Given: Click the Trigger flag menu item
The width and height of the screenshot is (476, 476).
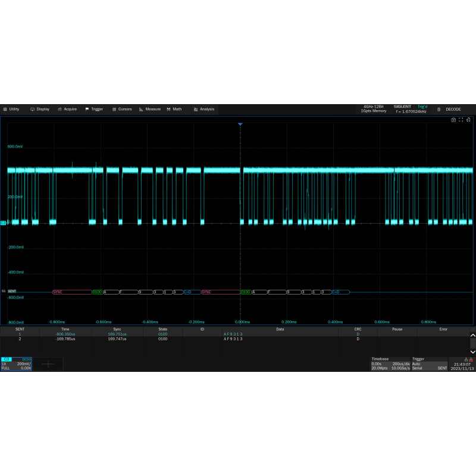Looking at the screenshot, I should point(94,109).
